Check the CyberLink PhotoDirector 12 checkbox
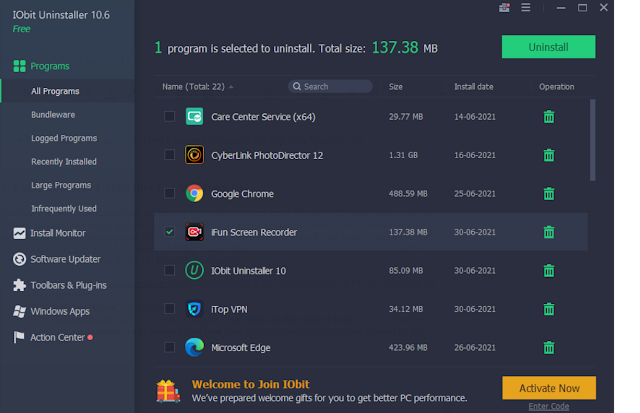Viewport: 640px width, 413px height. pyautogui.click(x=169, y=155)
